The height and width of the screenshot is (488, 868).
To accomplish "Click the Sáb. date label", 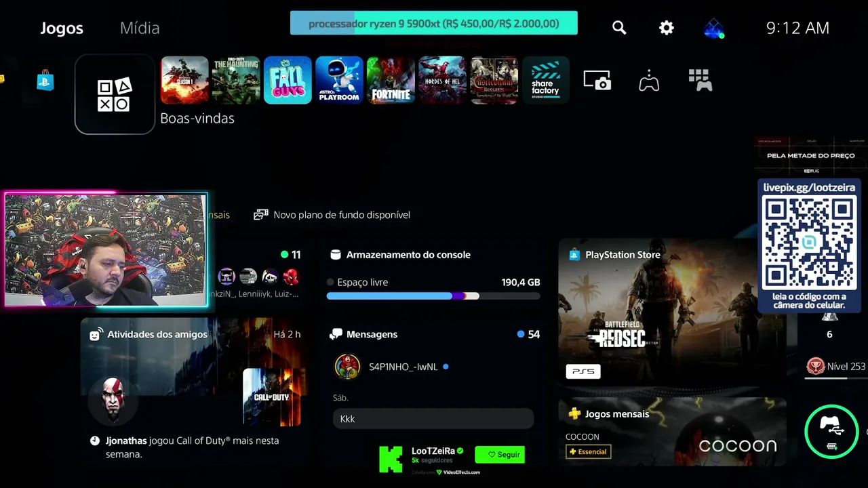I will [340, 398].
